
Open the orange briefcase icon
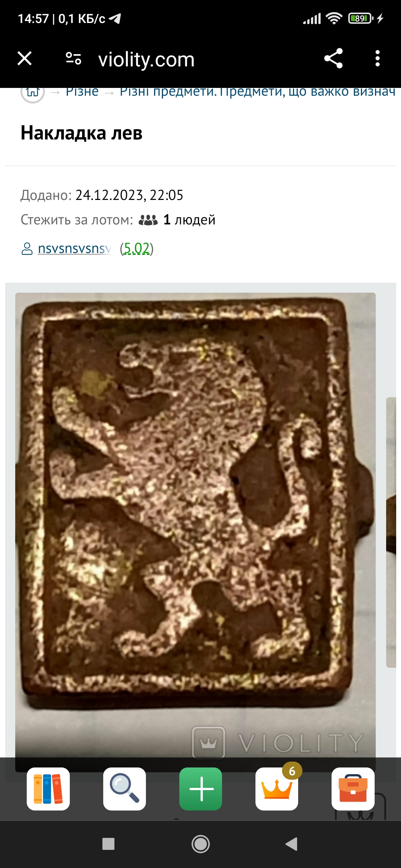[353, 789]
